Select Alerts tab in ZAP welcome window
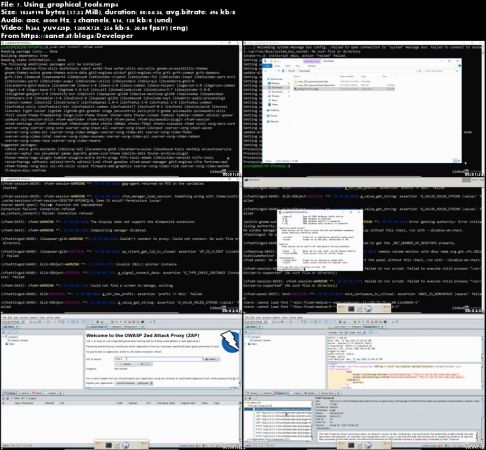This screenshot has height=450, width=486. tap(37, 393)
